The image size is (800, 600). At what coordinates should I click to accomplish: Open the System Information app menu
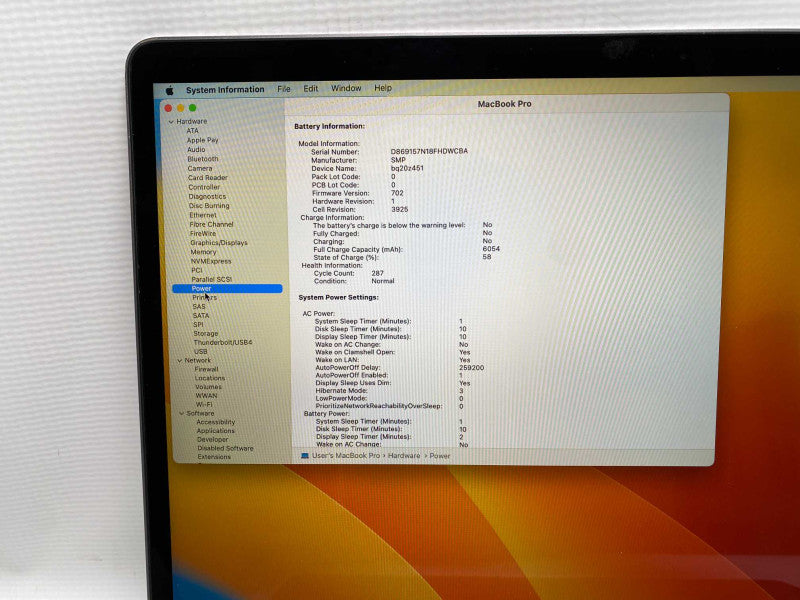(225, 90)
